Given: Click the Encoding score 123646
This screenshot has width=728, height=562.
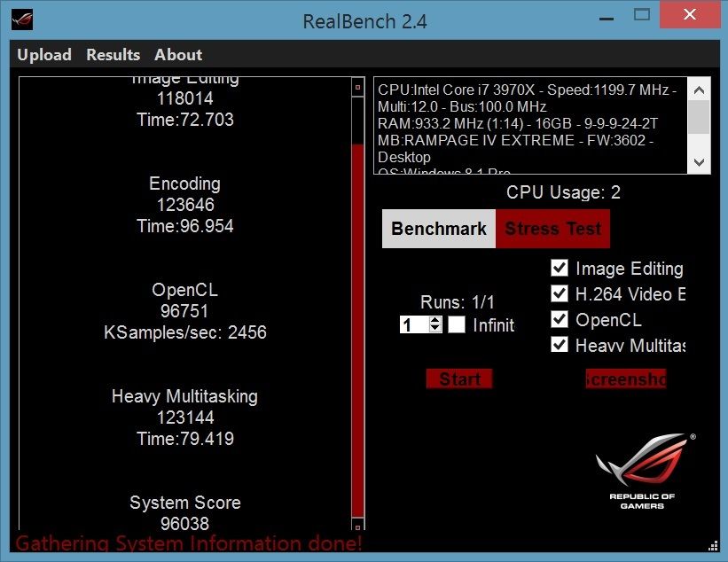Looking at the screenshot, I should pos(185,205).
